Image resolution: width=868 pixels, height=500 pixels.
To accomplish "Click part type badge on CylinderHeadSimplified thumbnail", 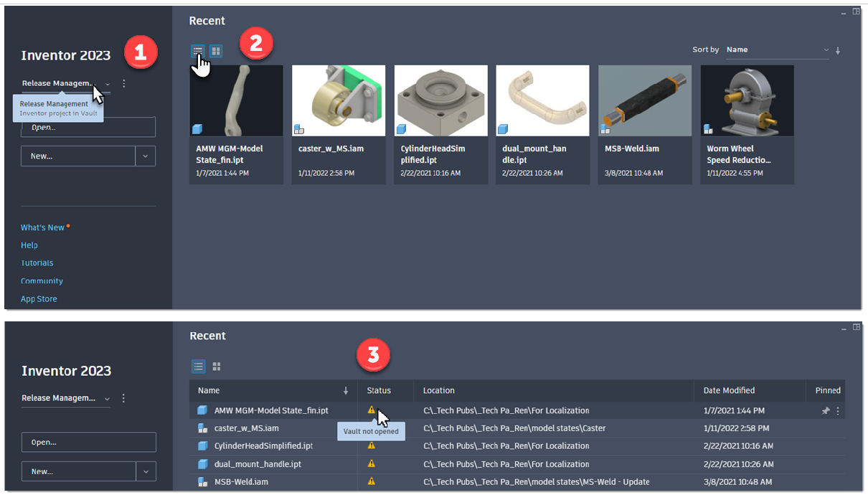I will pyautogui.click(x=402, y=129).
